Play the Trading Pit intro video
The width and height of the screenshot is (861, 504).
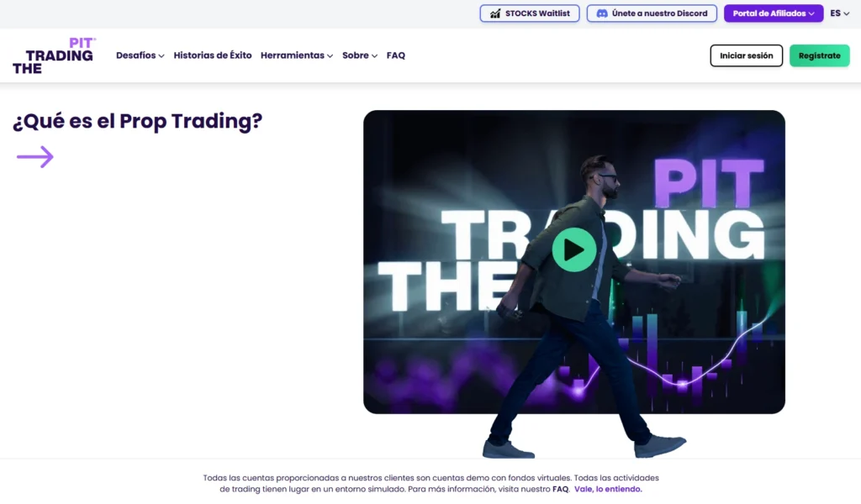573,249
